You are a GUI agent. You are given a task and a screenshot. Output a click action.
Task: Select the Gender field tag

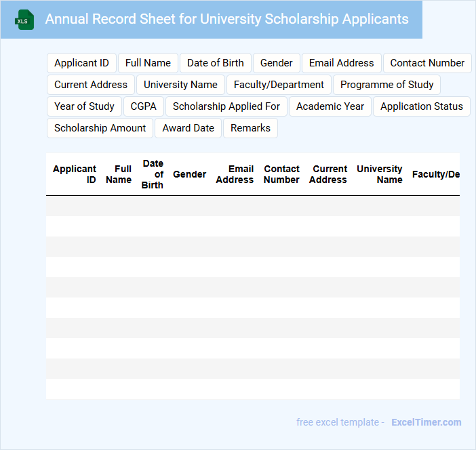[x=277, y=63]
